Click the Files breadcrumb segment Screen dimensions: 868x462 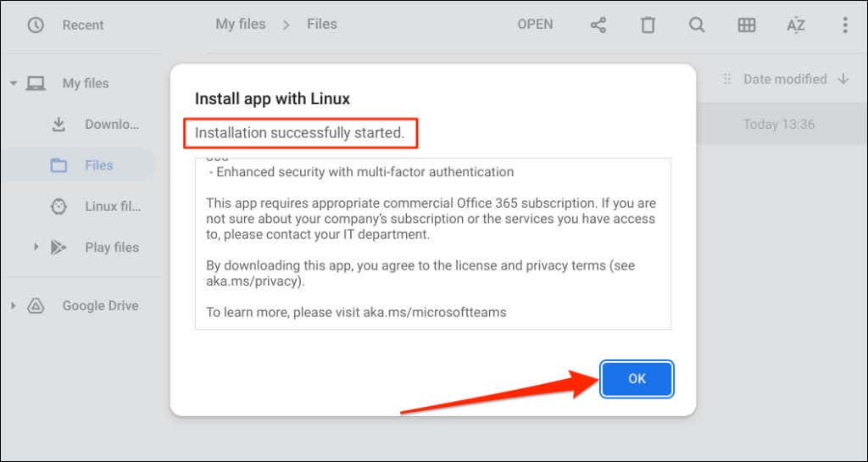[321, 25]
